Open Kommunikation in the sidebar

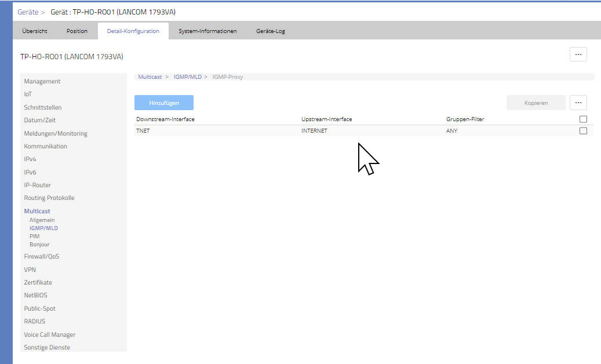[45, 146]
